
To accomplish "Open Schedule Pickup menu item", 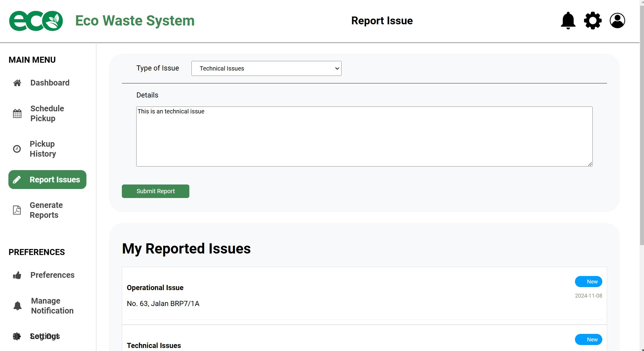I will tap(47, 113).
